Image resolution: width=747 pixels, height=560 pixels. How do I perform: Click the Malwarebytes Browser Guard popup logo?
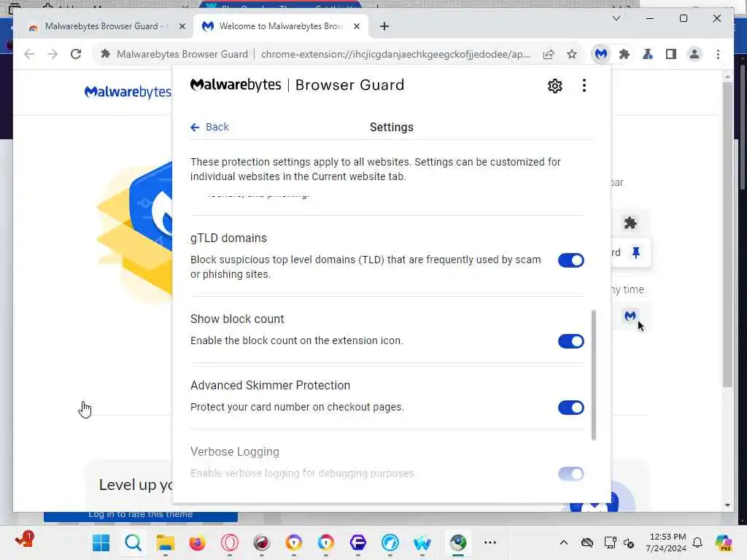click(298, 85)
